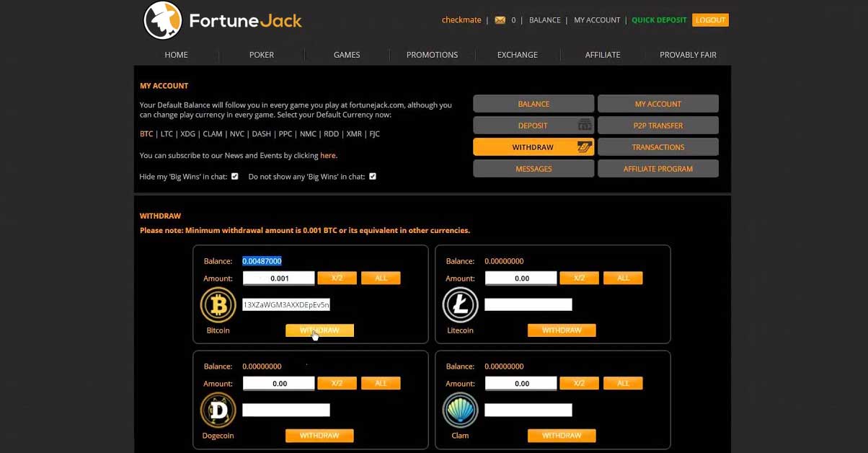Click the Dogecoin coin icon
The image size is (868, 453).
click(218, 410)
